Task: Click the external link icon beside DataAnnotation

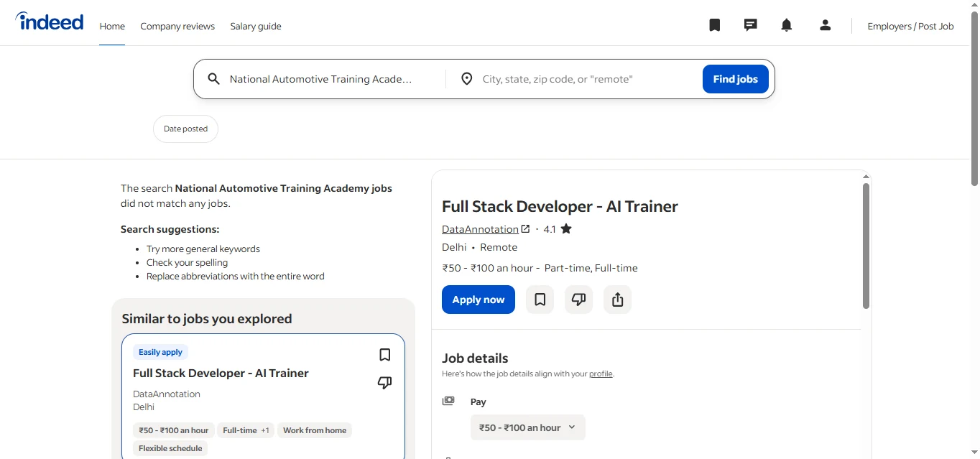Action: point(525,229)
